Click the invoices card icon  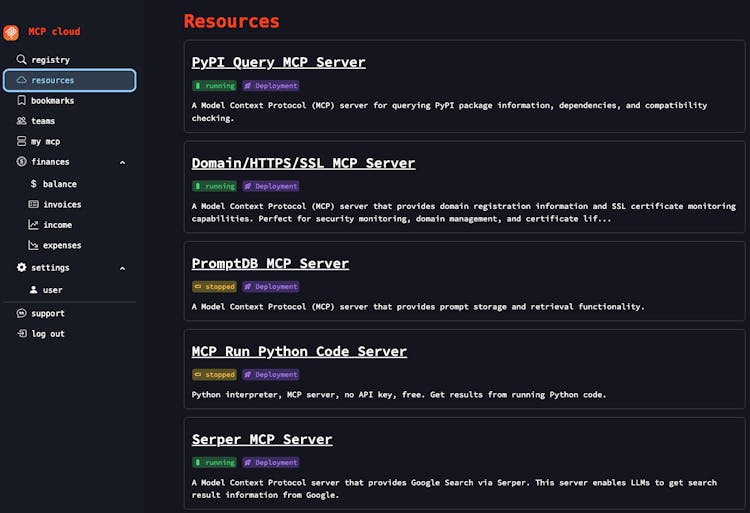pos(33,204)
